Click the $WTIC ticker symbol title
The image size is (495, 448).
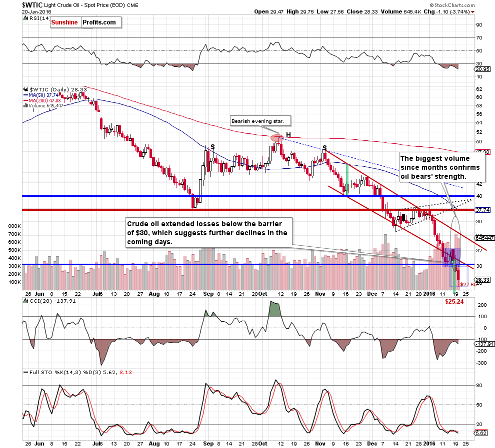click(x=32, y=5)
